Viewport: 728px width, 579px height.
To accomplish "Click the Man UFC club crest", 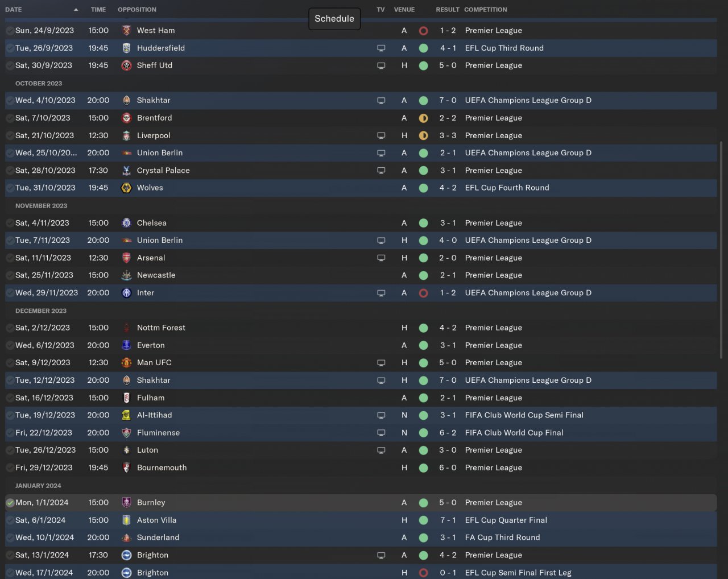I will point(126,363).
